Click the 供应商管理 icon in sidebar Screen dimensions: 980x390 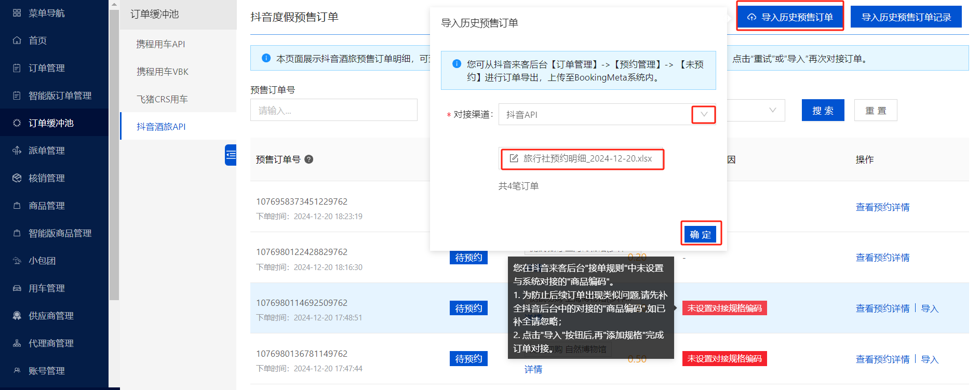coord(17,316)
